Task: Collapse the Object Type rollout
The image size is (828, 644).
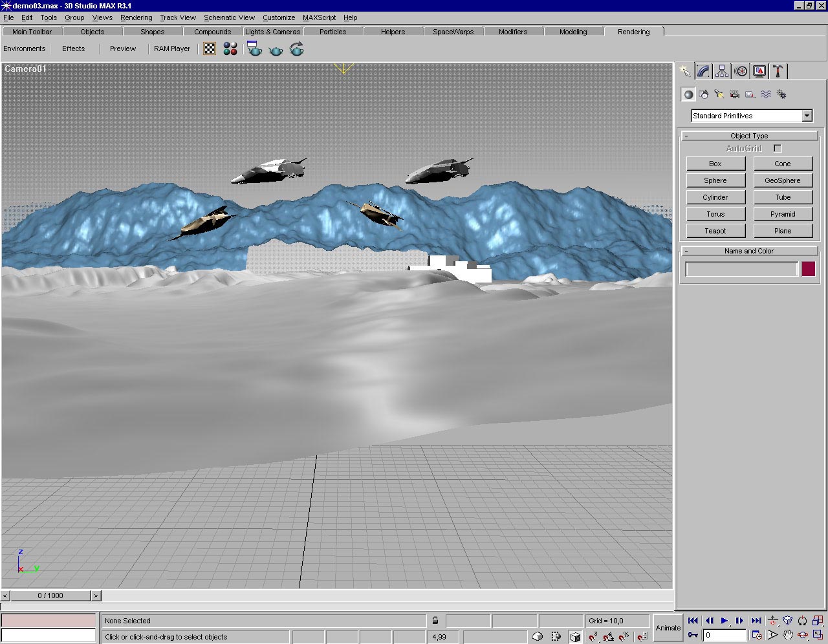Action: (x=749, y=136)
